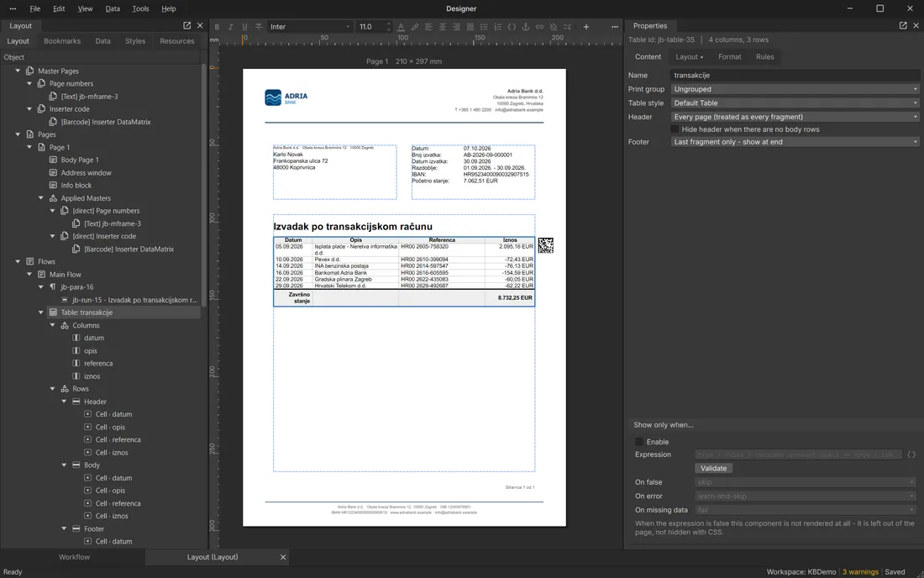Open the toolbar overflow menu
Image resolution: width=924 pixels, height=578 pixels.
tap(615, 27)
